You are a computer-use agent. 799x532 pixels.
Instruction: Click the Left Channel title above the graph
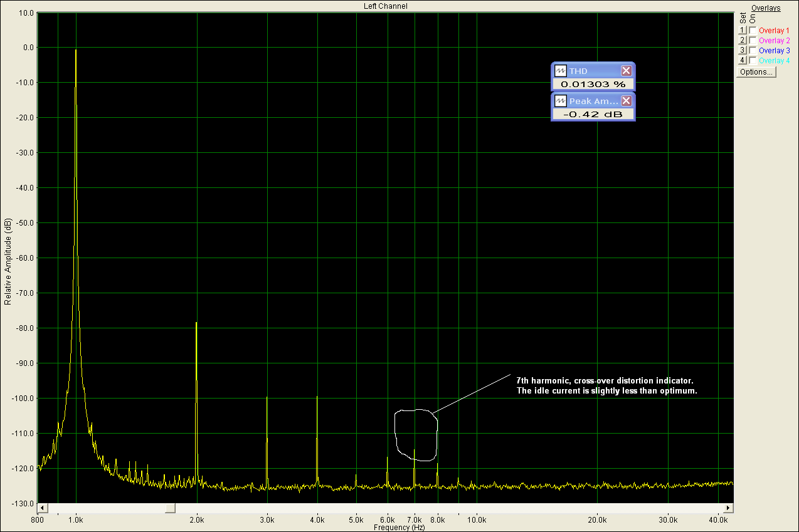click(x=386, y=6)
